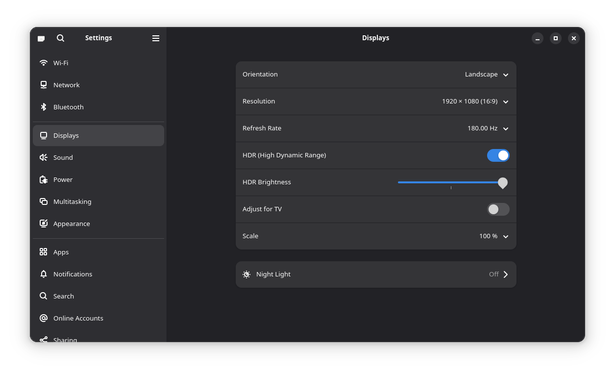Image resolution: width=615 pixels, height=375 pixels.
Task: Open the Resolution 1920 × 1080 dropdown
Action: 475,102
